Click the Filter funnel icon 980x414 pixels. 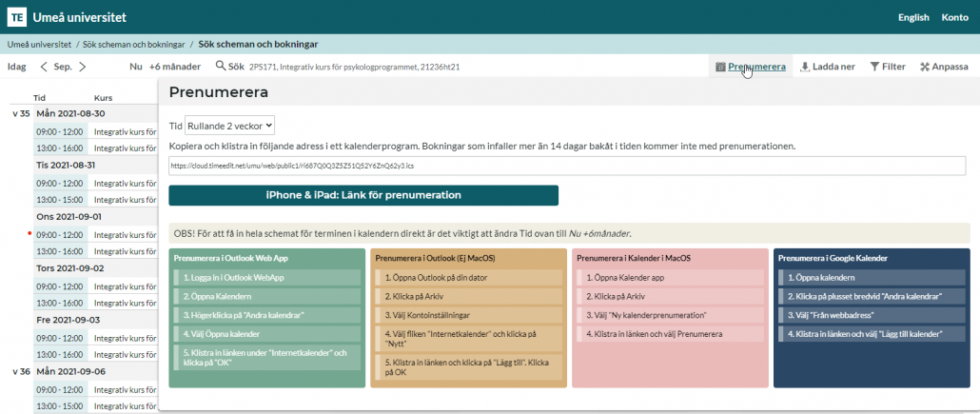pyautogui.click(x=875, y=67)
